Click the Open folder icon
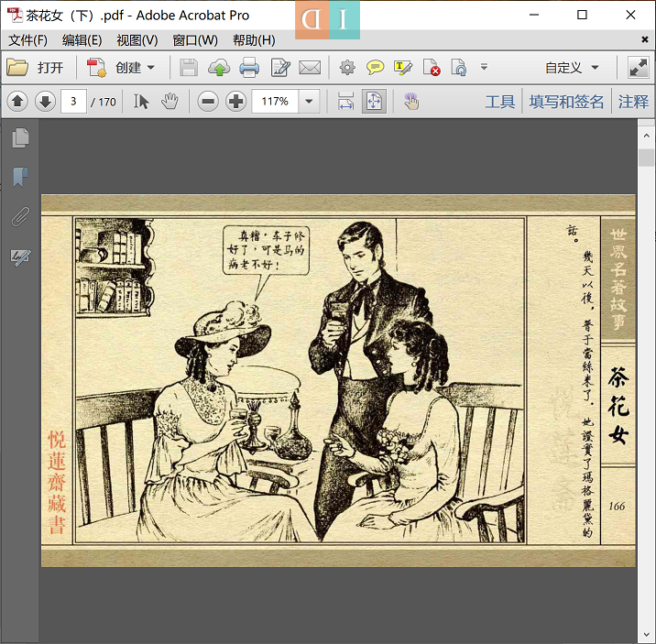The height and width of the screenshot is (644, 656). (x=17, y=67)
